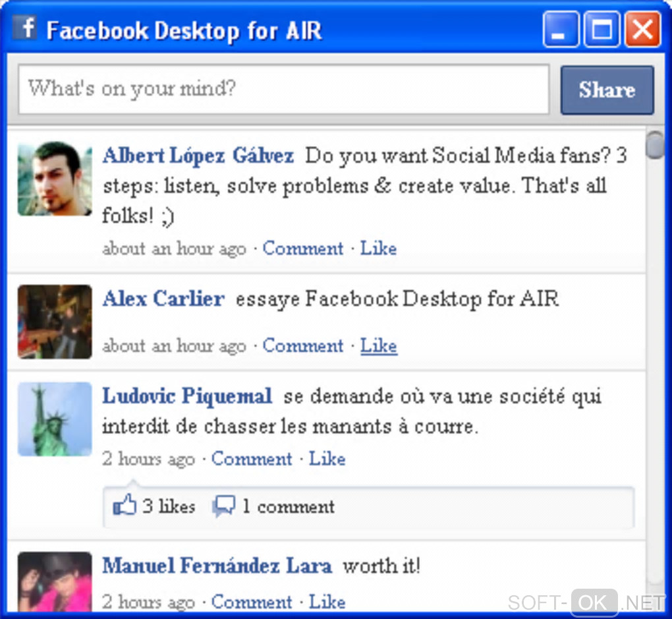Like Ludovic Piquemal's post
Screen dimensions: 672x619
coord(327,459)
